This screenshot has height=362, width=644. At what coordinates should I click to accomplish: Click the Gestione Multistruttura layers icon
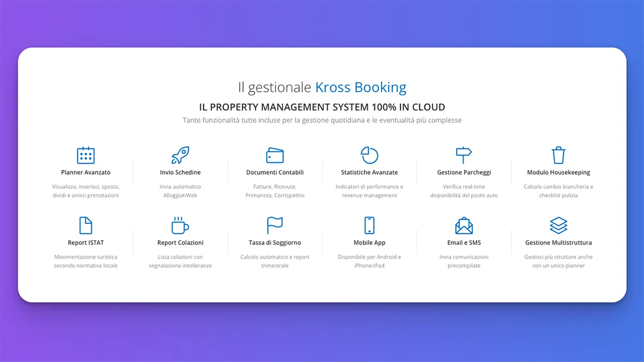559,225
